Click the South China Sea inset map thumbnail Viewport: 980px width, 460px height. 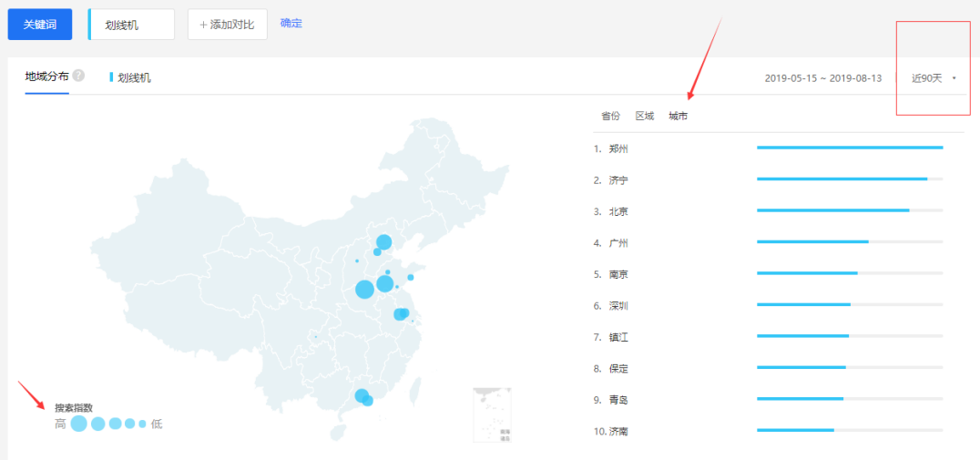(x=492, y=414)
